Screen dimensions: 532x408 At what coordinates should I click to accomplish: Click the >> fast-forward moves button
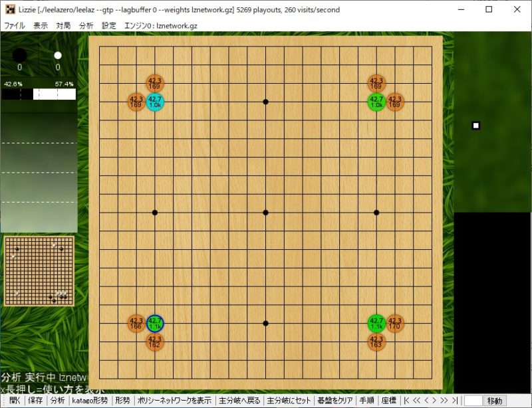pos(444,401)
